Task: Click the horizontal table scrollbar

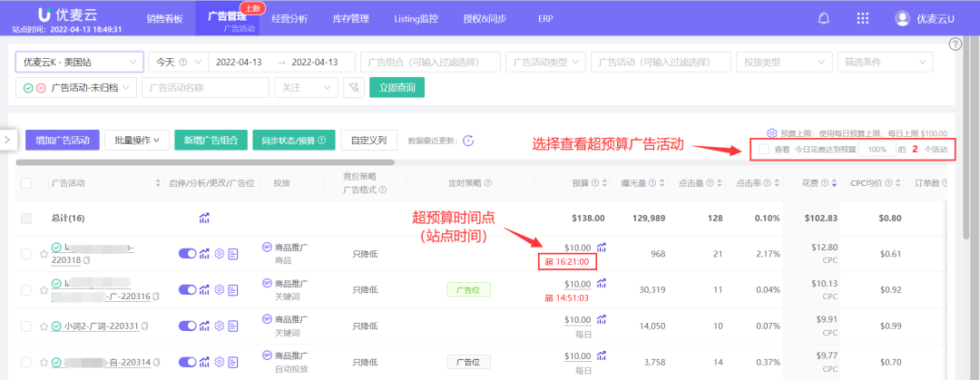Action: pyautogui.click(x=205, y=162)
